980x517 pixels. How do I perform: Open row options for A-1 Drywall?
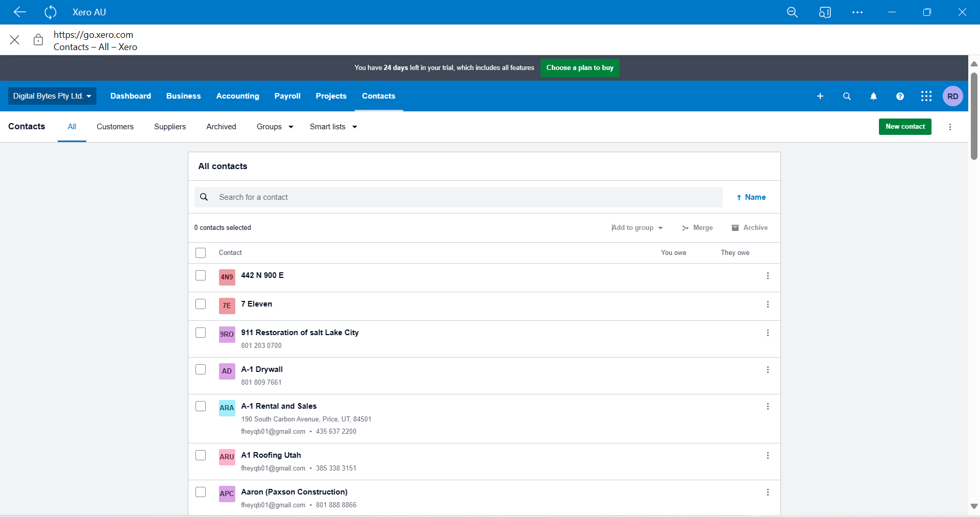(x=768, y=370)
